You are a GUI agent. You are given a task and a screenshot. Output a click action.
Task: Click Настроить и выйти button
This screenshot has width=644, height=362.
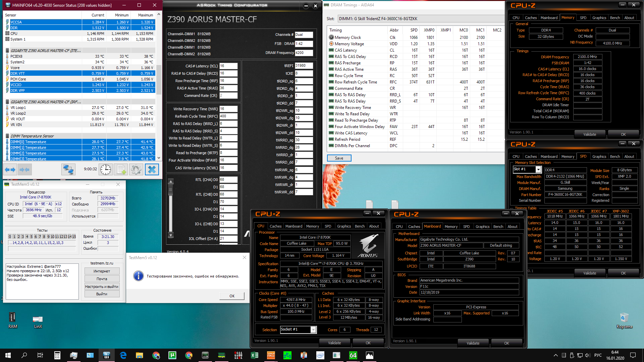click(102, 287)
